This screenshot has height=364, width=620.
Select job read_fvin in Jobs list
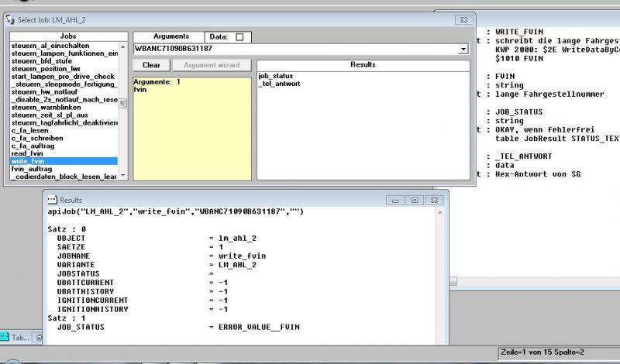(x=26, y=153)
